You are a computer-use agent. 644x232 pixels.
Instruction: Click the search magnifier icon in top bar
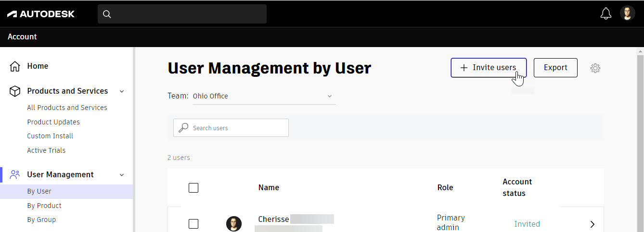[x=107, y=14]
